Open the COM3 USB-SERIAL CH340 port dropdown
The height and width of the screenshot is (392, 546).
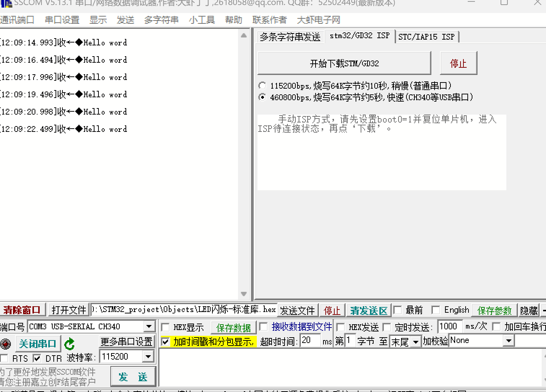click(x=149, y=326)
